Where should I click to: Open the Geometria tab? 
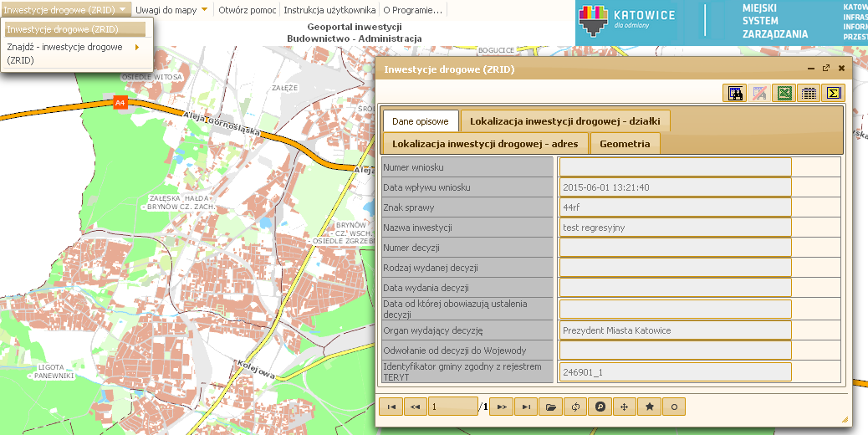click(625, 144)
